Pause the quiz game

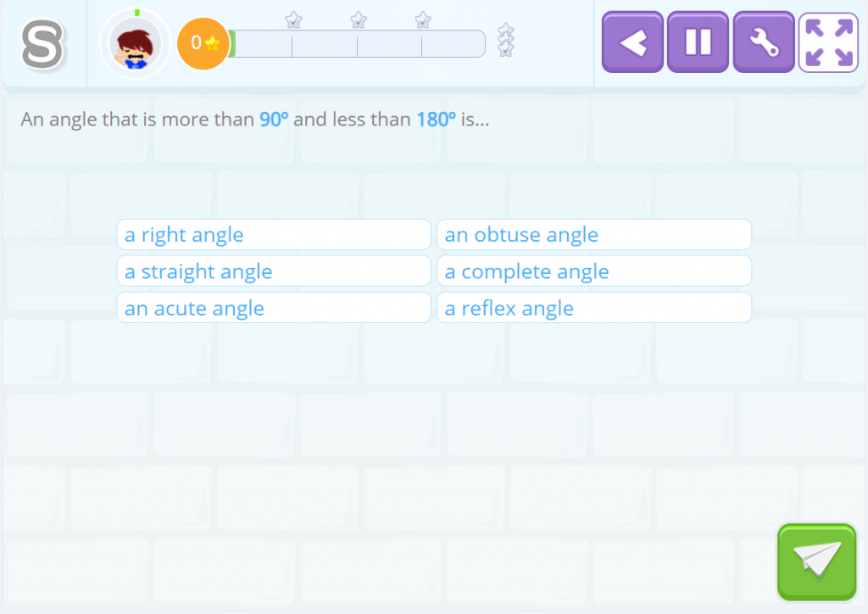(697, 41)
